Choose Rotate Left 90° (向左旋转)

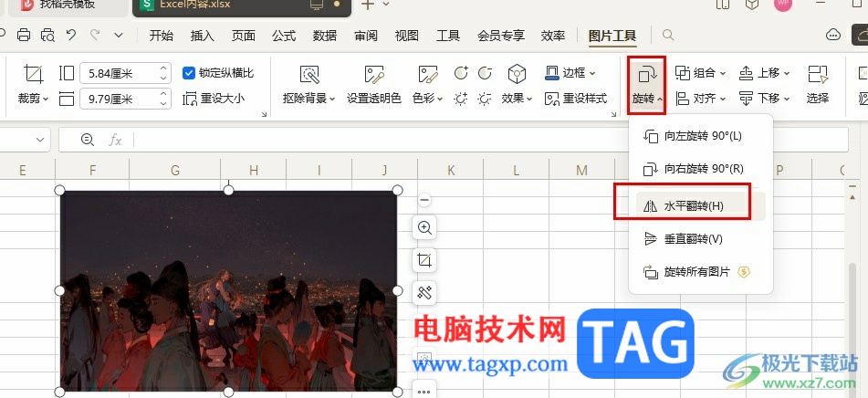[x=700, y=136]
